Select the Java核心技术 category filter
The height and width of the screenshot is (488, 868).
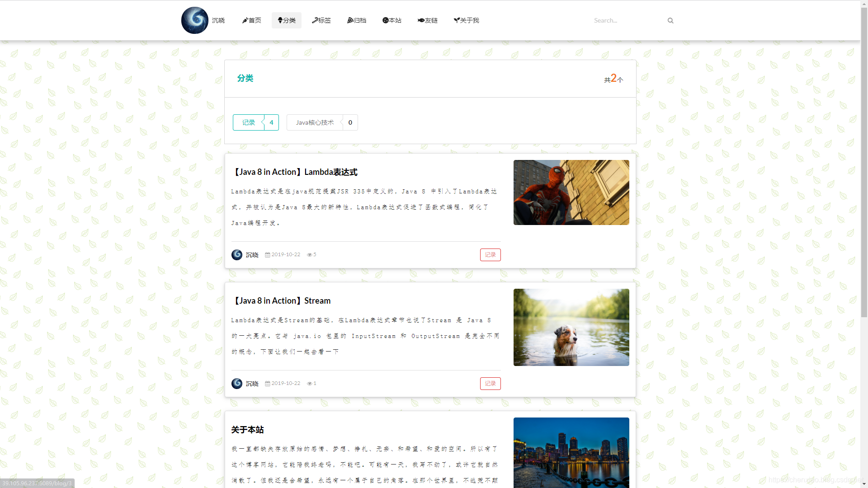pos(315,122)
